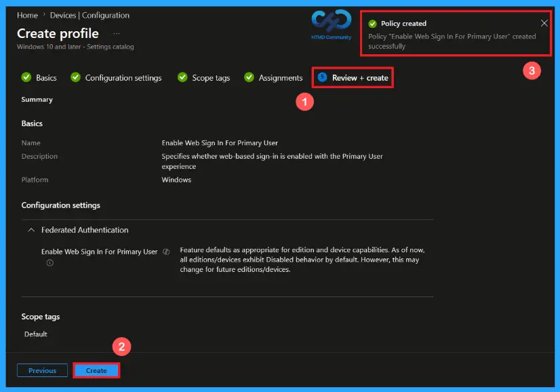Image resolution: width=560 pixels, height=392 pixels.
Task: Click the description text 'Specifies whether web-based sign-in'
Action: coord(272,161)
